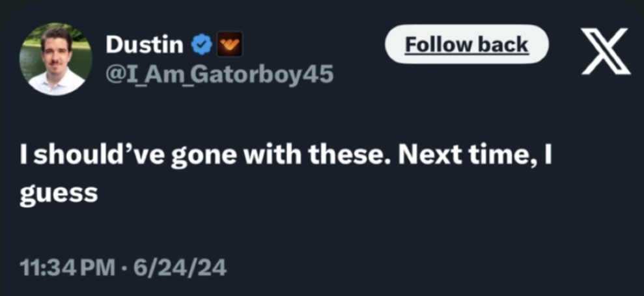Click the trailing "I" ending the first line
This screenshot has height=296, width=644.
point(548,159)
